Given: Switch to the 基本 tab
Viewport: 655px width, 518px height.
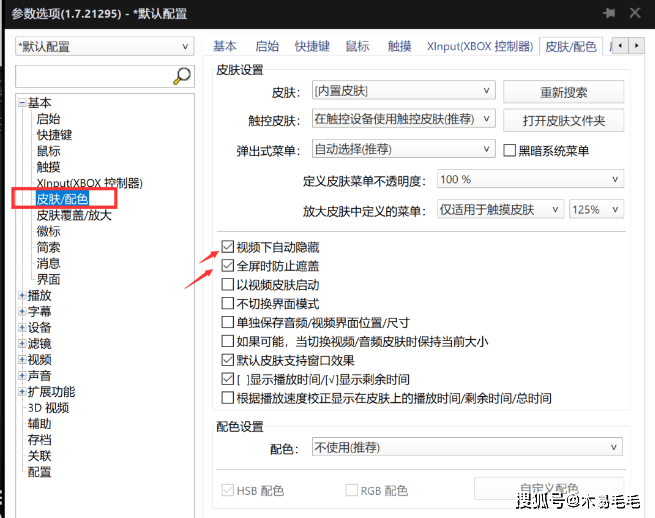Looking at the screenshot, I should point(225,46).
